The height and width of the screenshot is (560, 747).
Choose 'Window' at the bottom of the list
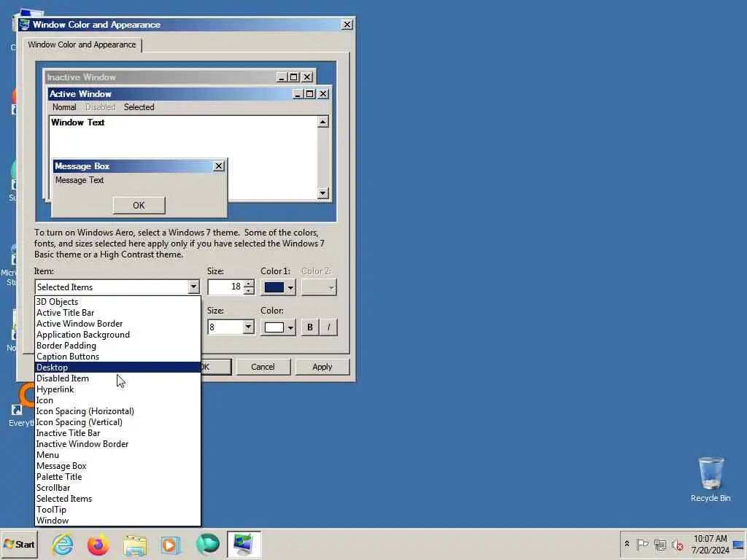point(117,521)
